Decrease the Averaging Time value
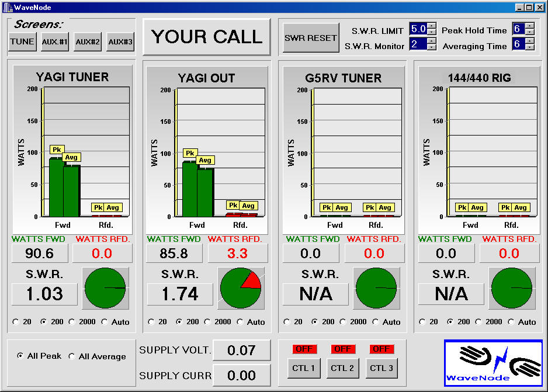 [x=529, y=47]
